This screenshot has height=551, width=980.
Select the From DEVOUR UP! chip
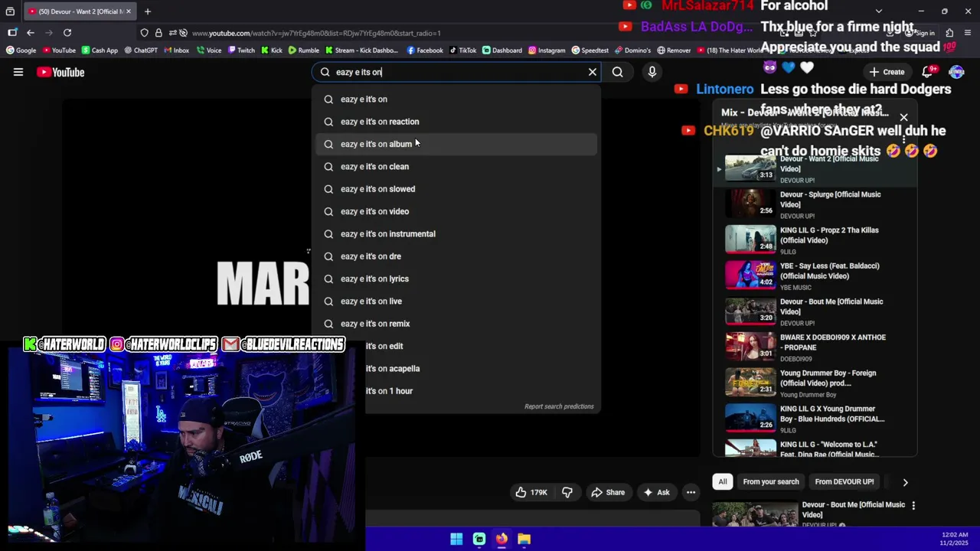(x=844, y=481)
